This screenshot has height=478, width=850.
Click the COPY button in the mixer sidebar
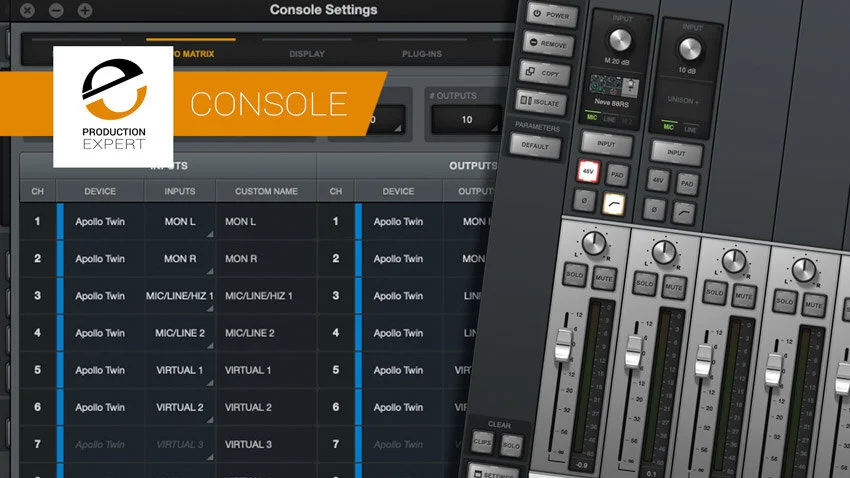click(544, 73)
